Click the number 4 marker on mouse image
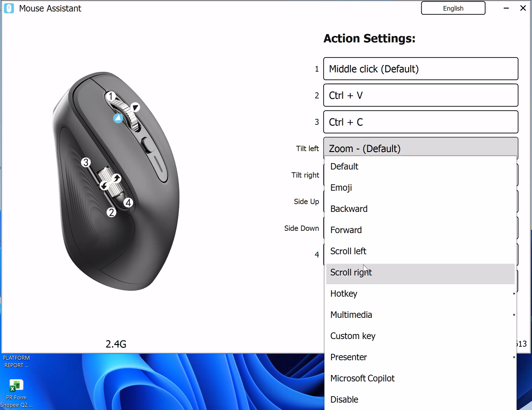Screen dimensions: 532x410 128,203
